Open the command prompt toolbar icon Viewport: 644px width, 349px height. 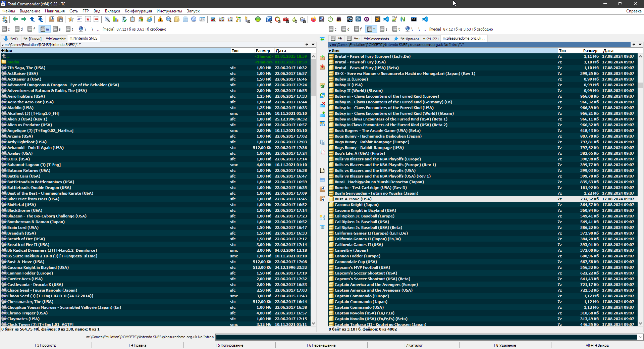[x=414, y=19]
